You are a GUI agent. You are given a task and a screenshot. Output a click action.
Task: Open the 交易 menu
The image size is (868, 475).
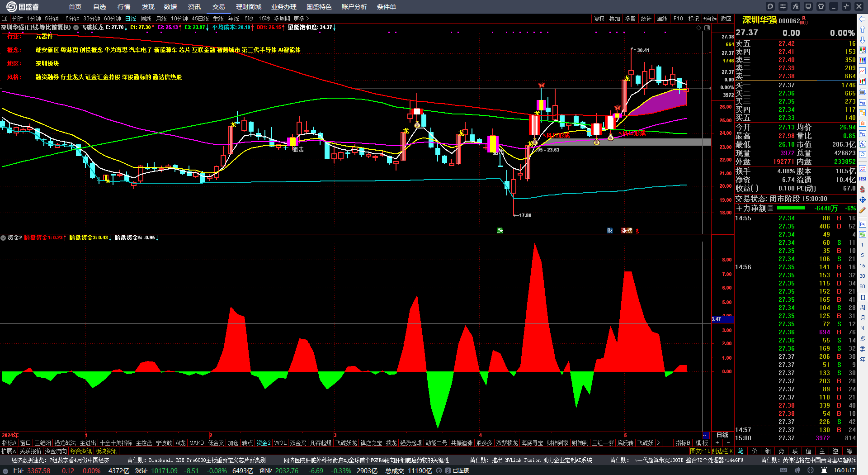[219, 7]
